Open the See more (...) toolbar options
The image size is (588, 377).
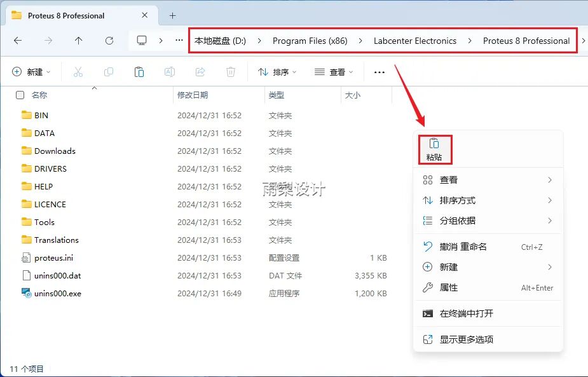[x=379, y=72]
